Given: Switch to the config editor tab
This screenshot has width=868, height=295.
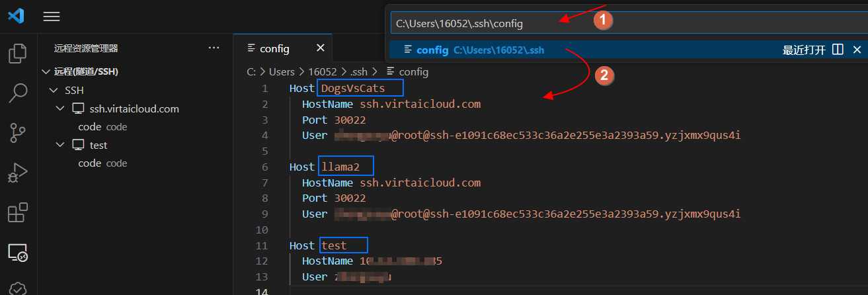Looking at the screenshot, I should tap(274, 48).
